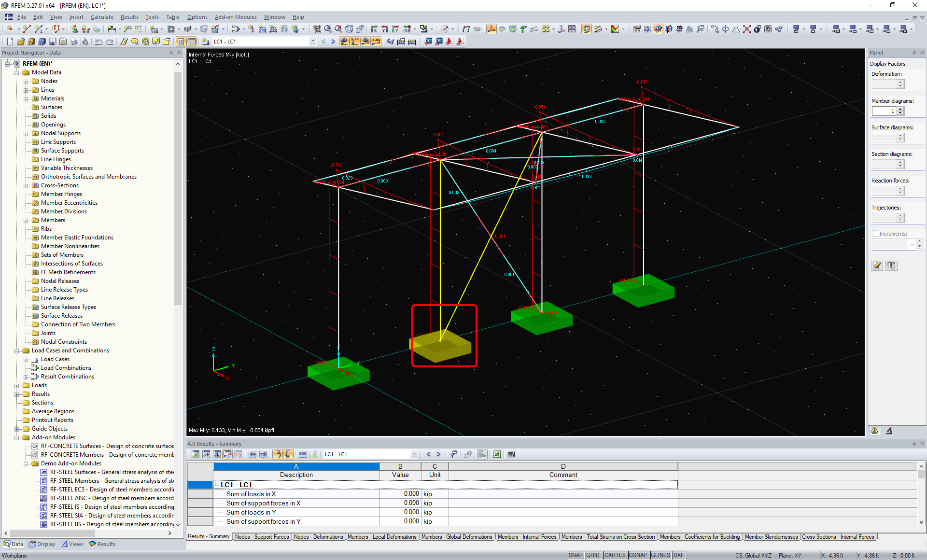Export results table to Excel
This screenshot has height=560, width=927.
click(x=496, y=454)
